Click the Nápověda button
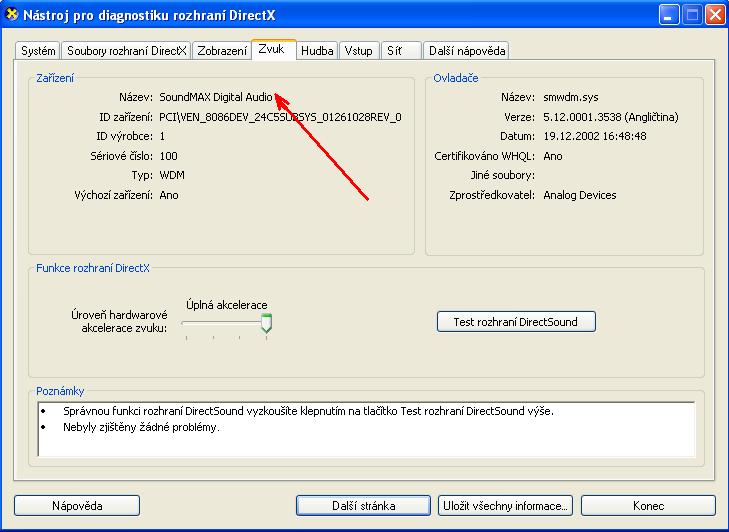 click(77, 506)
